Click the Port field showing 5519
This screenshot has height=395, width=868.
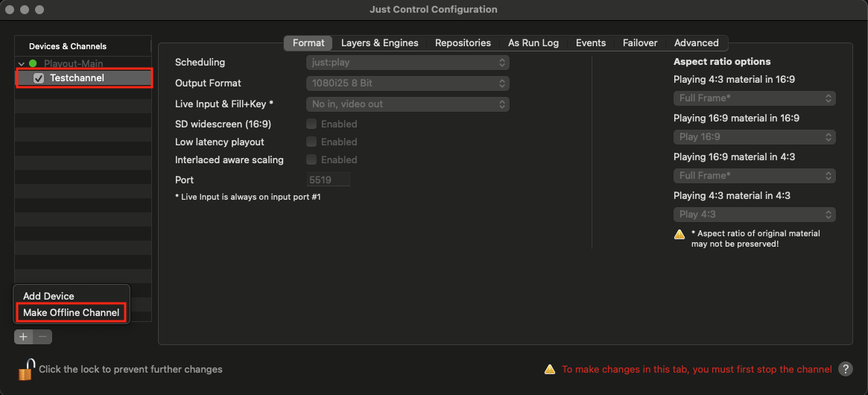(329, 180)
